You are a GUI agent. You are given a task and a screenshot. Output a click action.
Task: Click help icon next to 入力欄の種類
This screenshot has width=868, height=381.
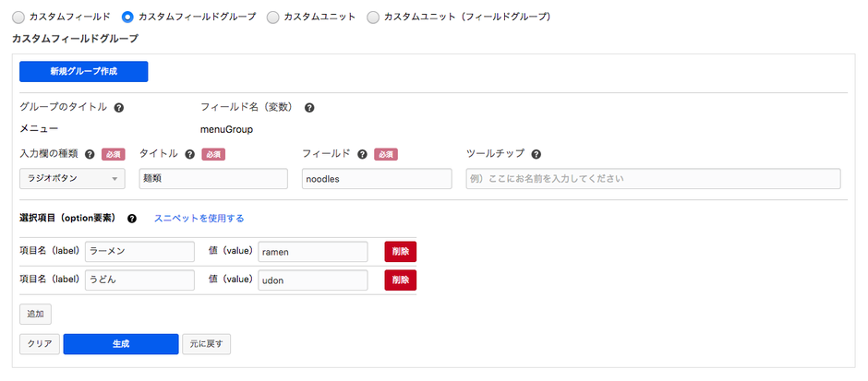click(x=90, y=154)
